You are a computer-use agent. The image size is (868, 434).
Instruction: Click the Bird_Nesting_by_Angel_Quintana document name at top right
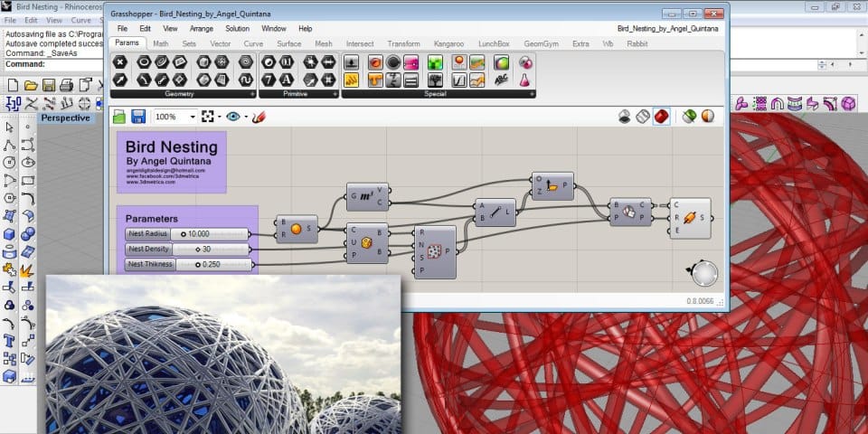[667, 28]
